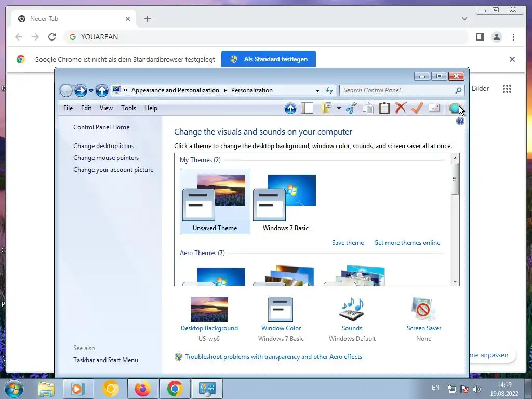Open the View menu
This screenshot has width=532, height=399.
(106, 108)
